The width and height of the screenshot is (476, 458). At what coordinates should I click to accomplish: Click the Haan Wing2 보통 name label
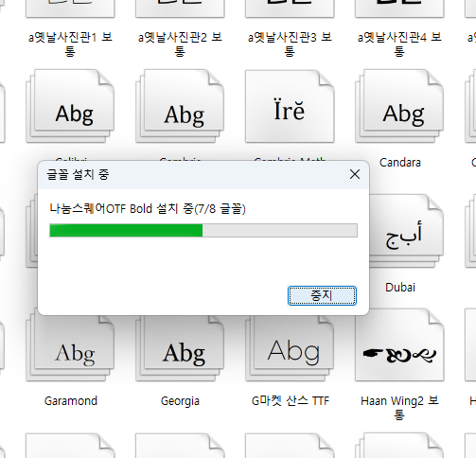(399, 407)
